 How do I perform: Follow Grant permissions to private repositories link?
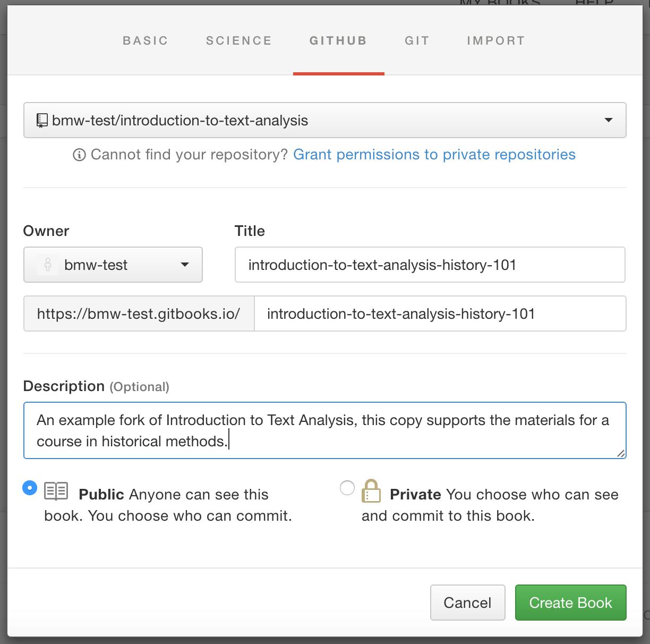point(434,155)
